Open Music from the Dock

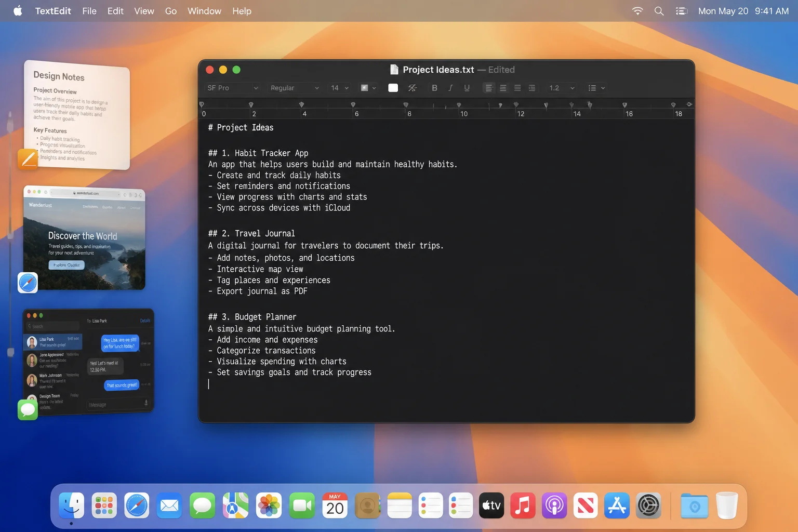(523, 506)
